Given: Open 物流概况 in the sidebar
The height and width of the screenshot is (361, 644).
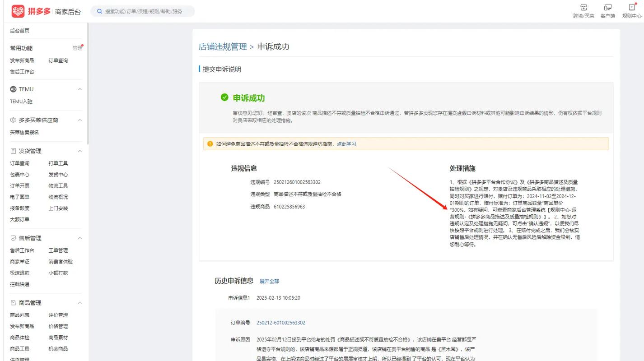Looking at the screenshot, I should 58,197.
